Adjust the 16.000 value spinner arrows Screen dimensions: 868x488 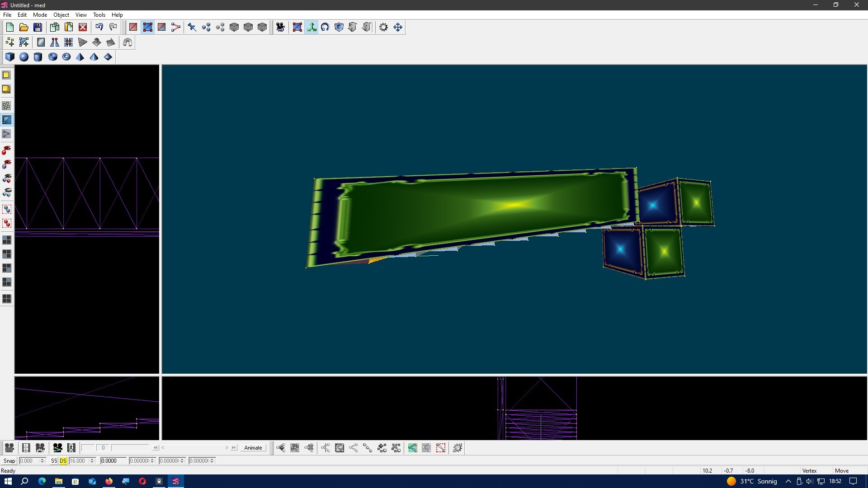[92, 461]
